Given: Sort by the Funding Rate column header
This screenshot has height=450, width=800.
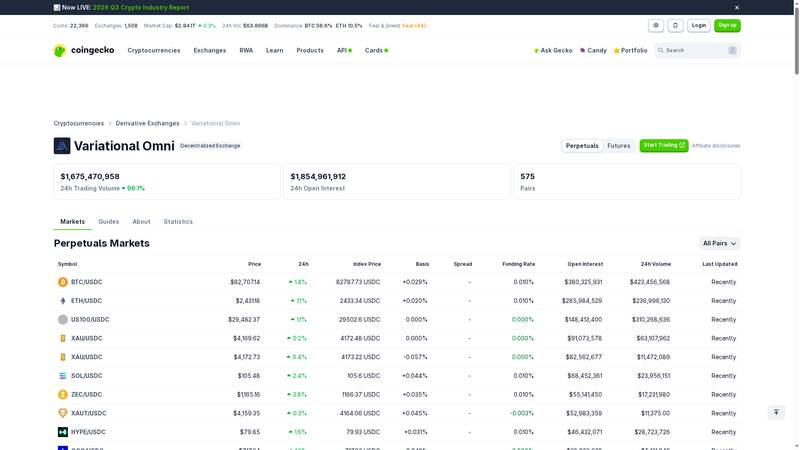Looking at the screenshot, I should coord(518,264).
